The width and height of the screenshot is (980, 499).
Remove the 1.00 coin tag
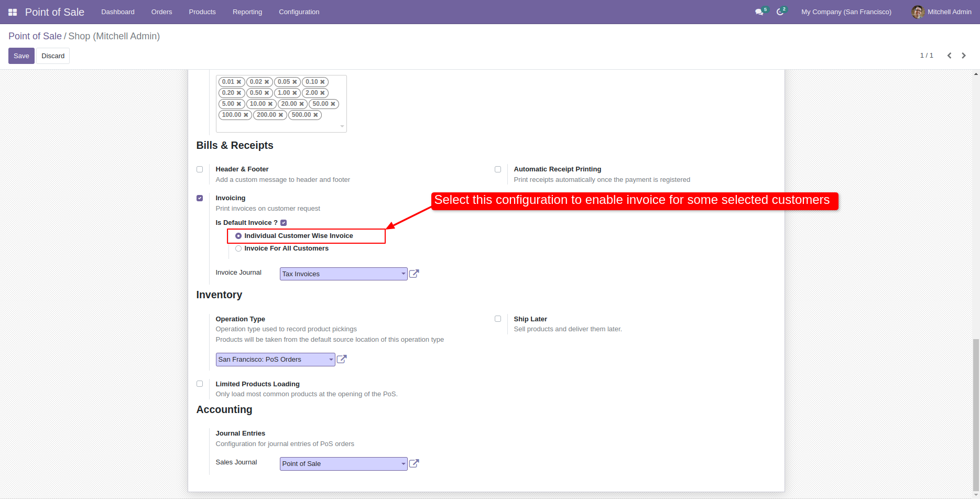click(295, 93)
